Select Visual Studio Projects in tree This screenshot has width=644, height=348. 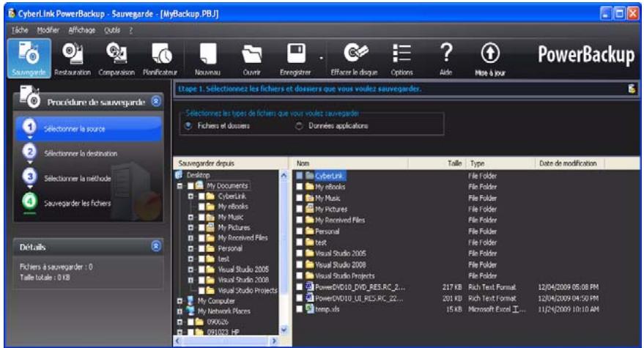point(247,290)
